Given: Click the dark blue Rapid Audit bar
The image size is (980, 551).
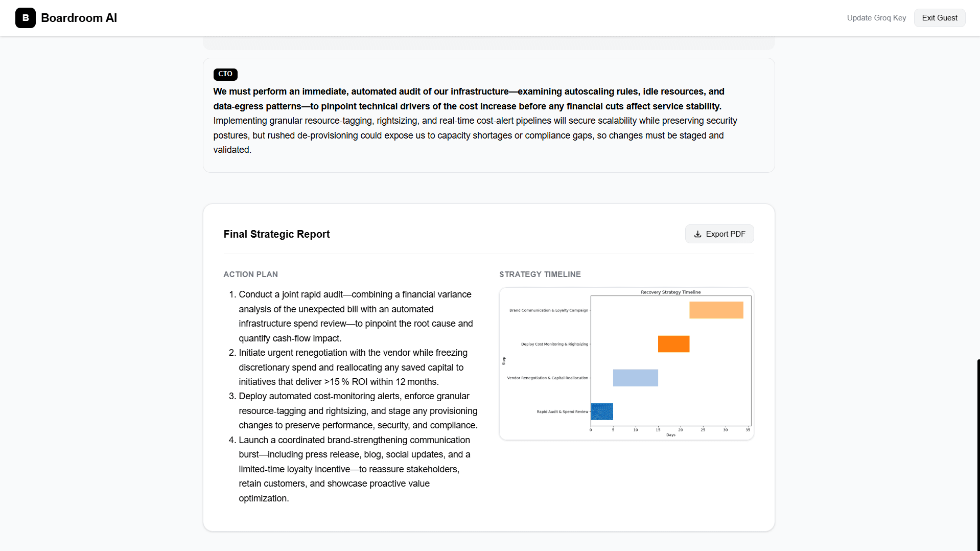Looking at the screenshot, I should click(x=602, y=411).
